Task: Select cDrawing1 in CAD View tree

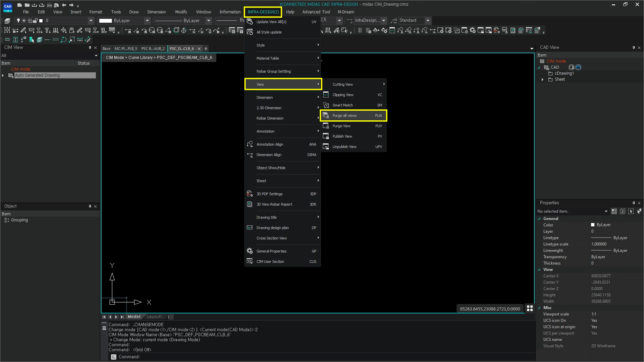Action: tap(564, 73)
